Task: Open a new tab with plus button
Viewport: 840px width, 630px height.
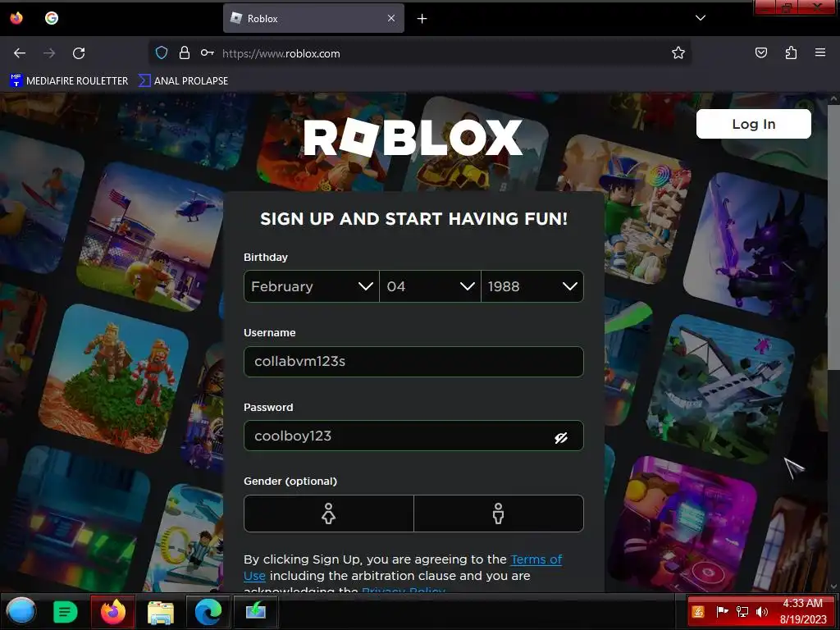Action: [x=422, y=19]
